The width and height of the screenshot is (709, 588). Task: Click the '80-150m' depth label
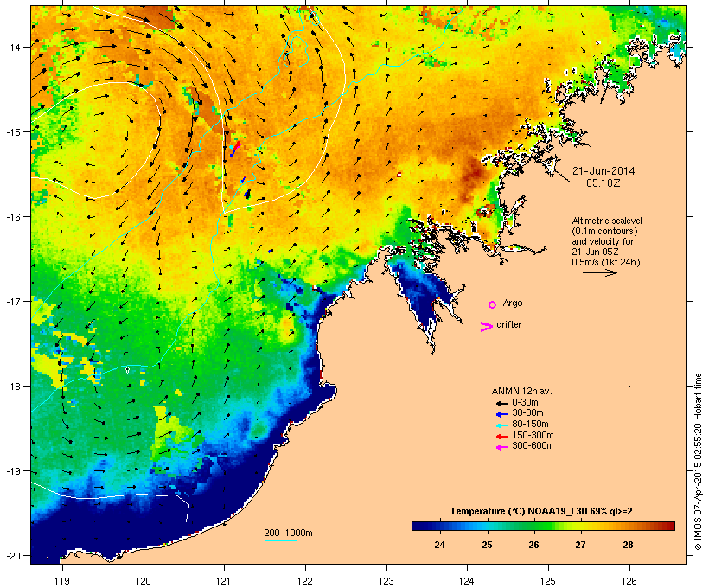(530, 425)
